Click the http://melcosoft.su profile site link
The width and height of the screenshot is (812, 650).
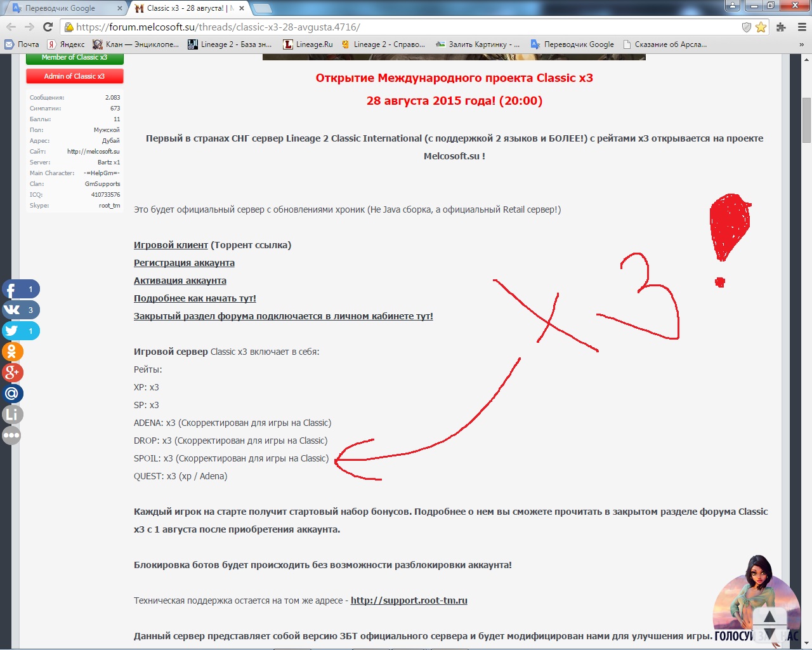93,152
